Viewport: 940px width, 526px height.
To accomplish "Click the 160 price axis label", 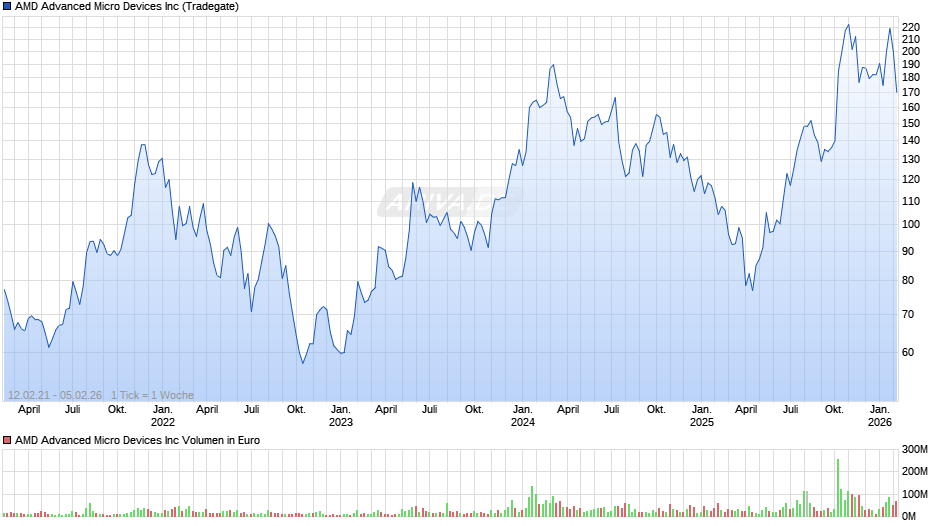I will (911, 107).
